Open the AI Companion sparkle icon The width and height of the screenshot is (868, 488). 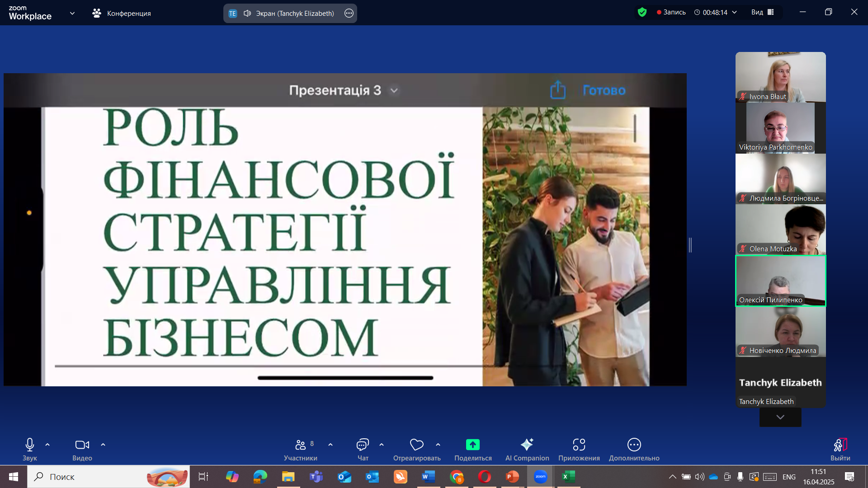click(x=527, y=445)
